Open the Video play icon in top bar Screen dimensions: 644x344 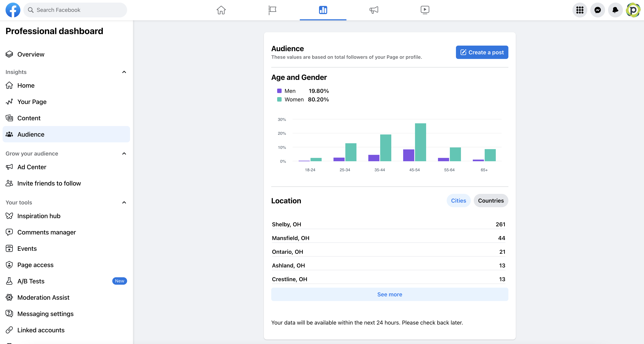425,10
